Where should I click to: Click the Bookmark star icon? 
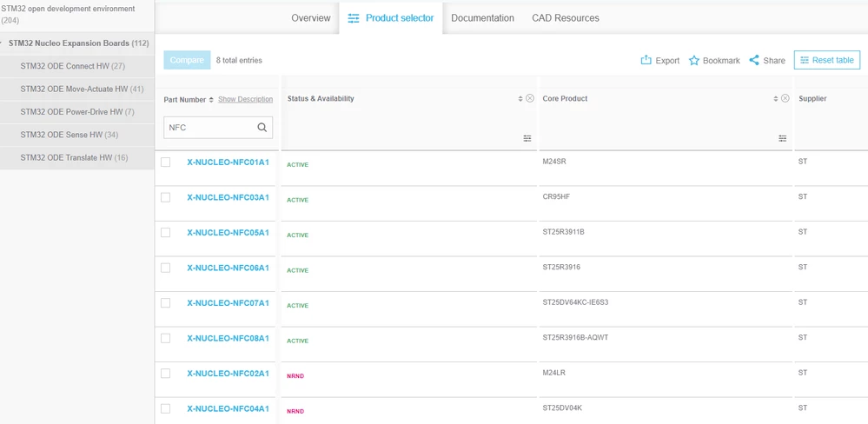[694, 60]
